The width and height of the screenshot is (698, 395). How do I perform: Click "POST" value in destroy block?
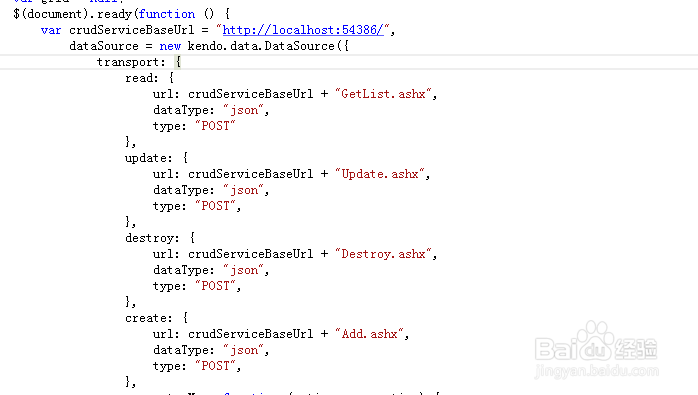pos(215,286)
